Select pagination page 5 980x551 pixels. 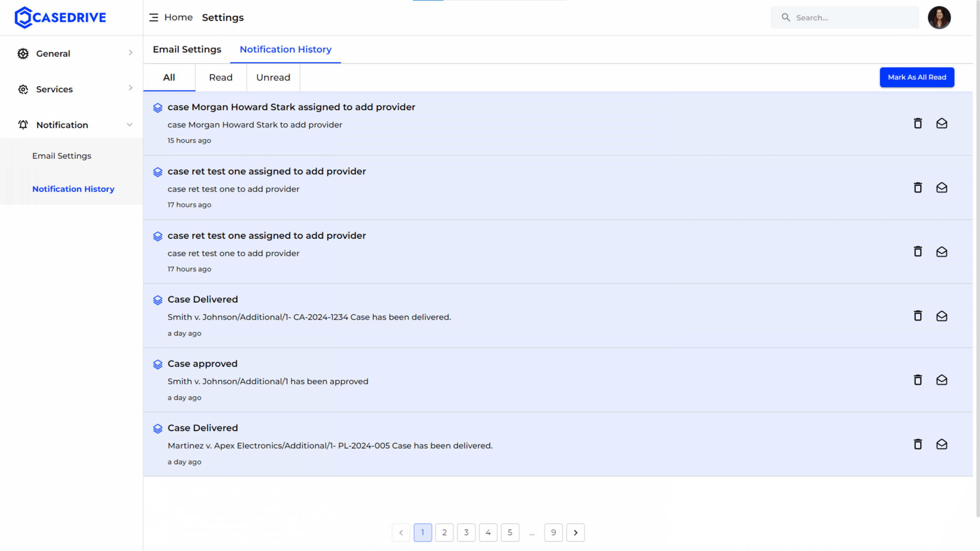point(510,532)
